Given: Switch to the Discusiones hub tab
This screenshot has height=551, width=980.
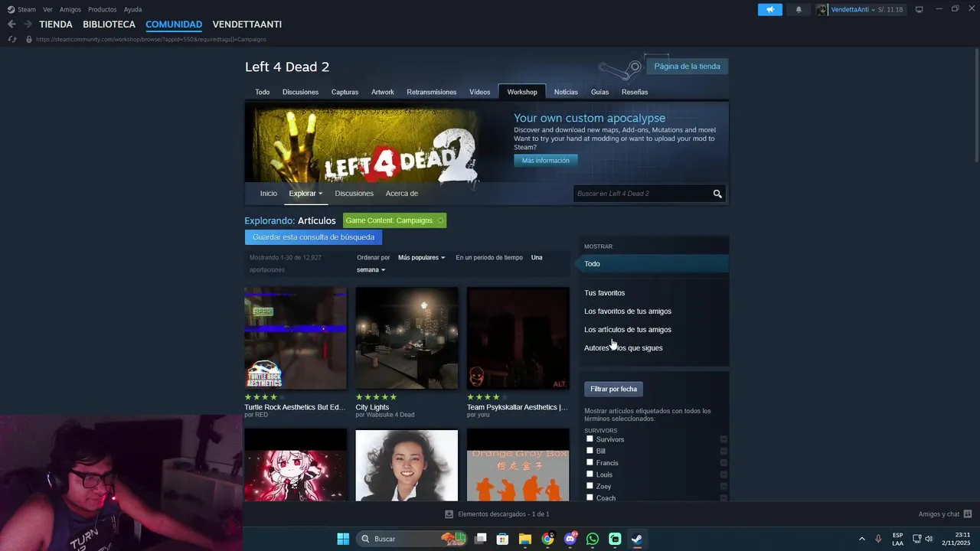Looking at the screenshot, I should (x=300, y=92).
